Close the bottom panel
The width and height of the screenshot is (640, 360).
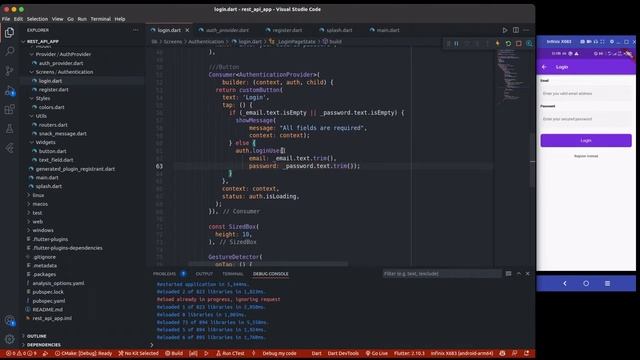tap(527, 273)
